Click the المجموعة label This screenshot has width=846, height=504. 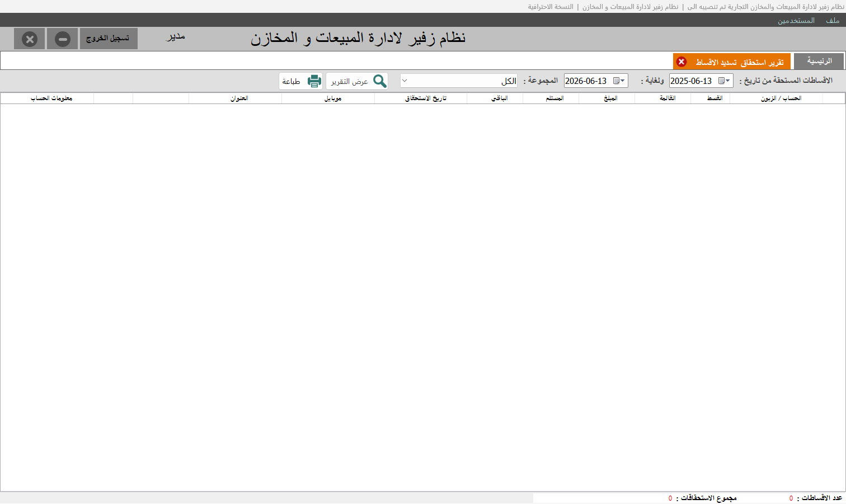540,81
